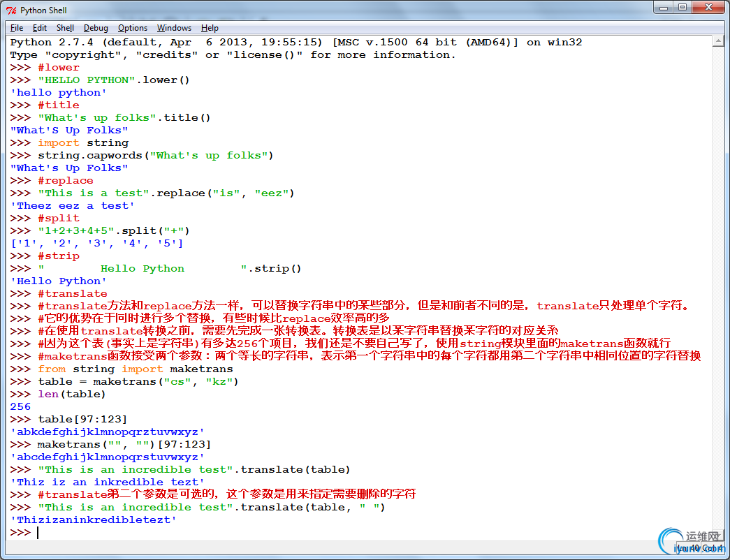
Task: Click the Python 2.7.4 version banner line
Action: click(296, 43)
